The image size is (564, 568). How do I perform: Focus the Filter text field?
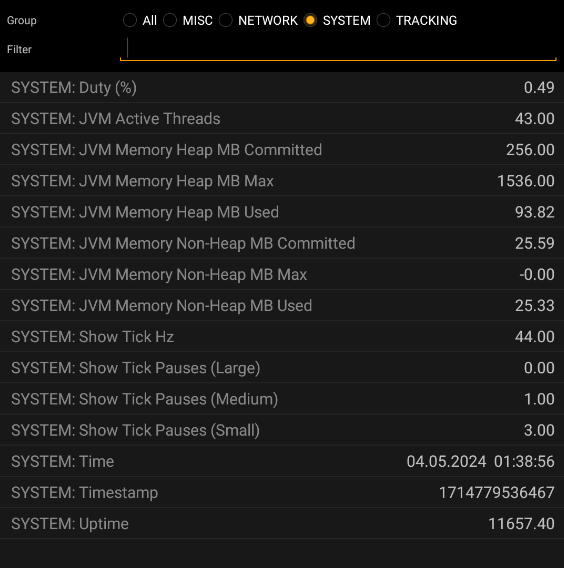point(338,49)
